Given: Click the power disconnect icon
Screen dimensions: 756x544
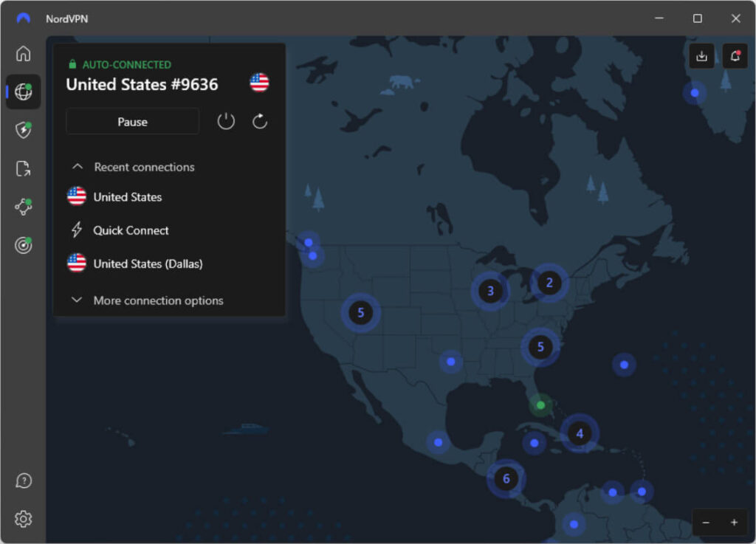Looking at the screenshot, I should [226, 122].
